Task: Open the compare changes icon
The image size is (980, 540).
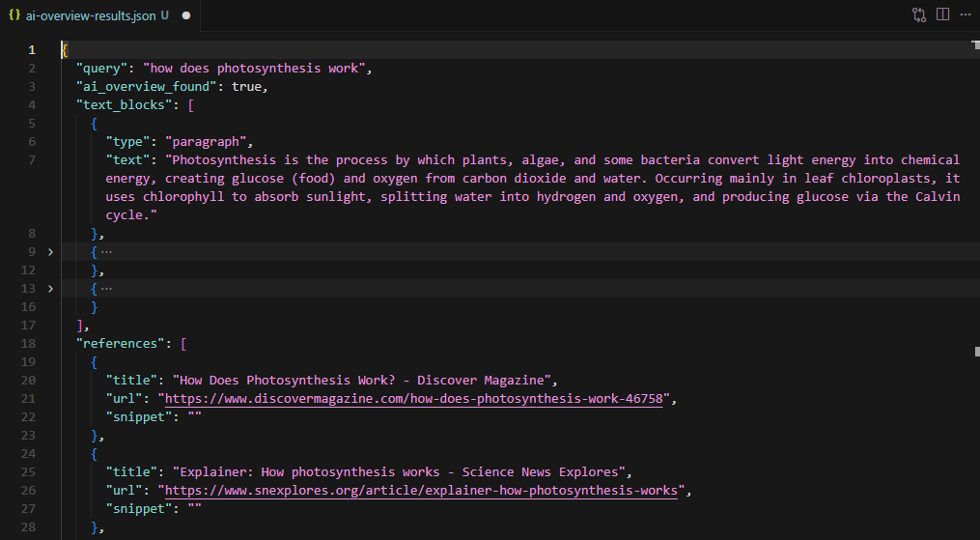Action: [x=919, y=15]
